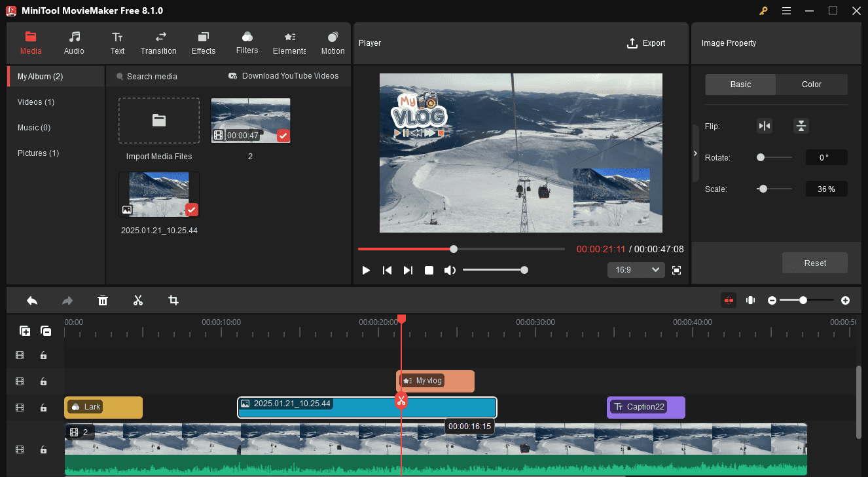Undo the last action
868x477 pixels.
[32, 300]
